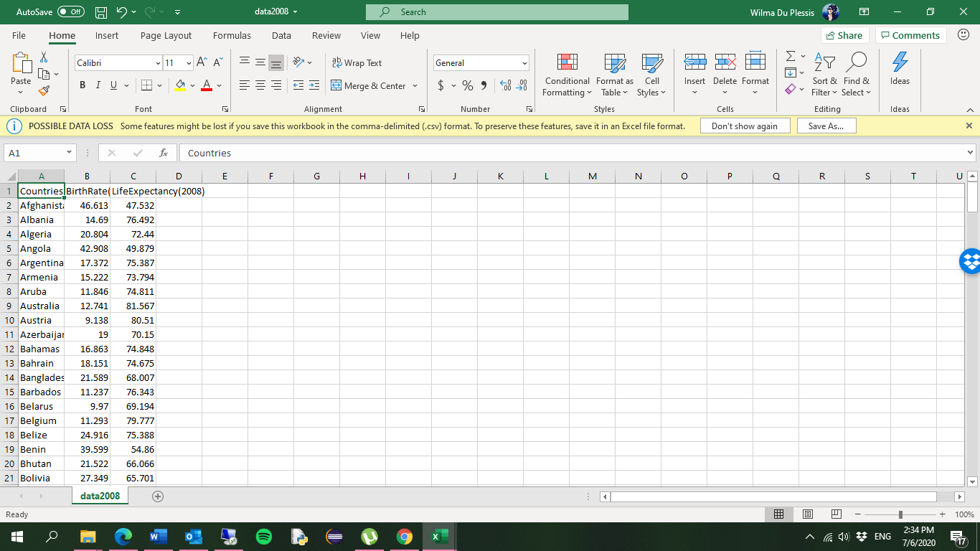Open the Dropbox badge icon
Screen dimensions: 980x551
coord(970,263)
